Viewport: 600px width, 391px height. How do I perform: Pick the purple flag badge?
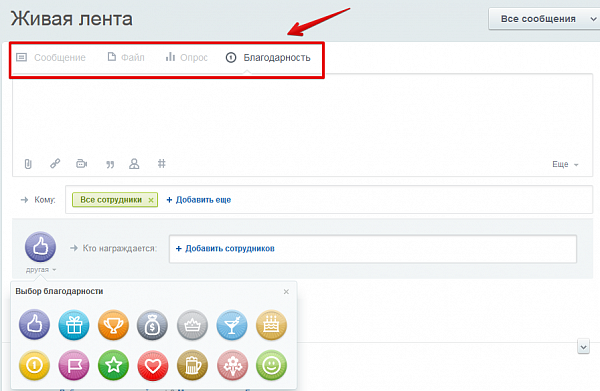[74, 365]
